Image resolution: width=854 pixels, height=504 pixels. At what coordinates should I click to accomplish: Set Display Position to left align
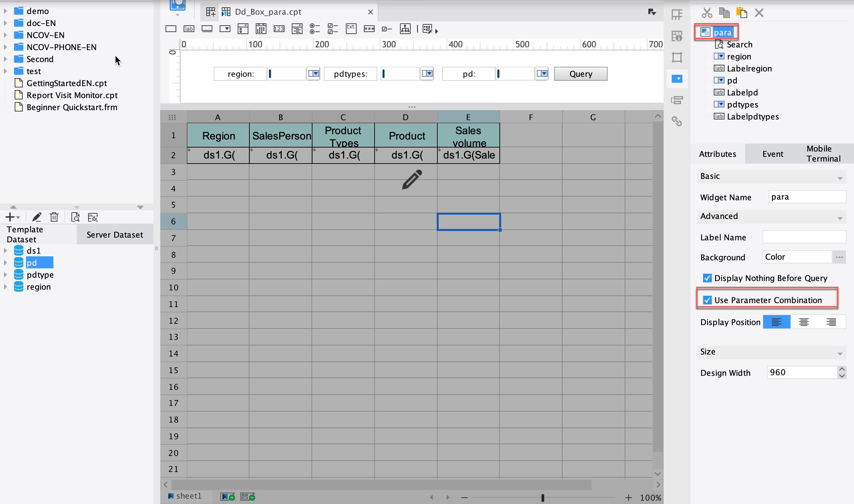(x=777, y=322)
